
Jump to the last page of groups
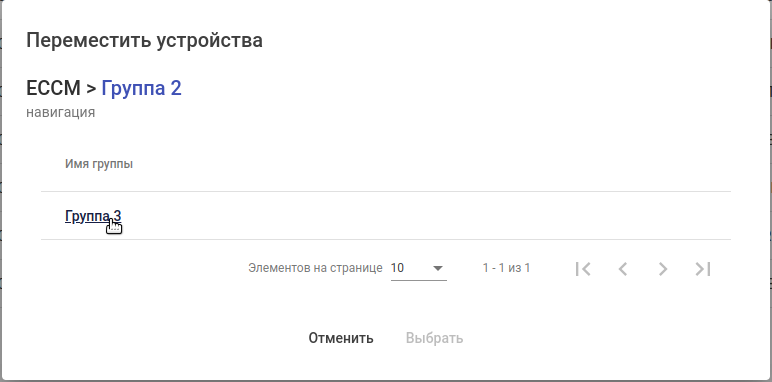[703, 269]
